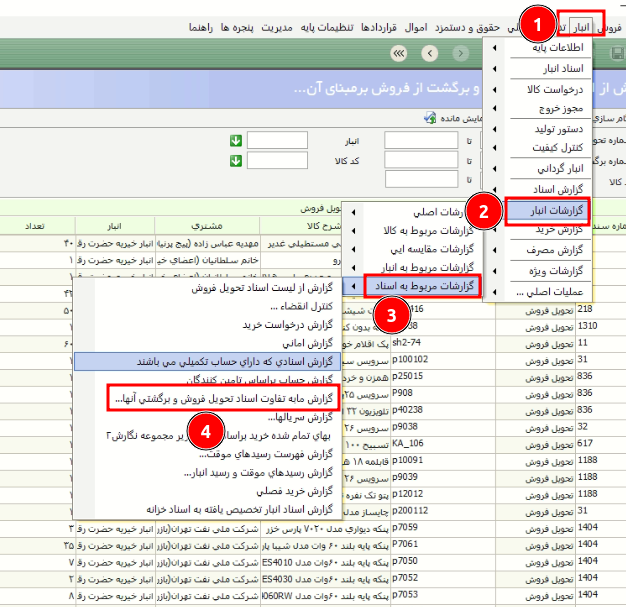This screenshot has height=607, width=626.
Task: Choose گزارش از لیست اسناد تحویل فروش
Action: (x=207, y=288)
